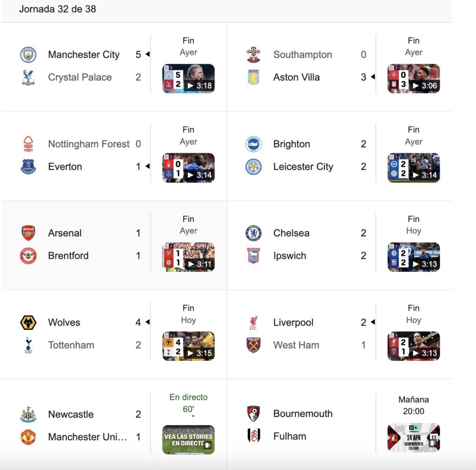Click the Chelsea club crest
This screenshot has width=476, height=470.
pos(253,233)
